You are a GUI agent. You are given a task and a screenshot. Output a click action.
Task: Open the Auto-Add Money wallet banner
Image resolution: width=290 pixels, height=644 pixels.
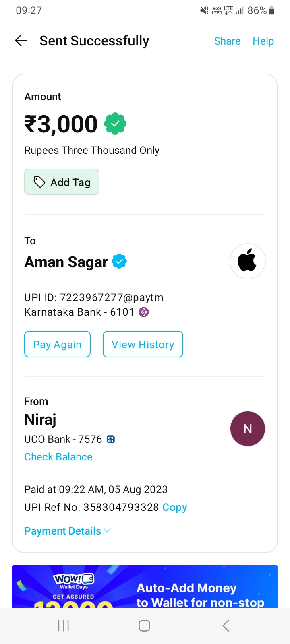[x=145, y=587]
